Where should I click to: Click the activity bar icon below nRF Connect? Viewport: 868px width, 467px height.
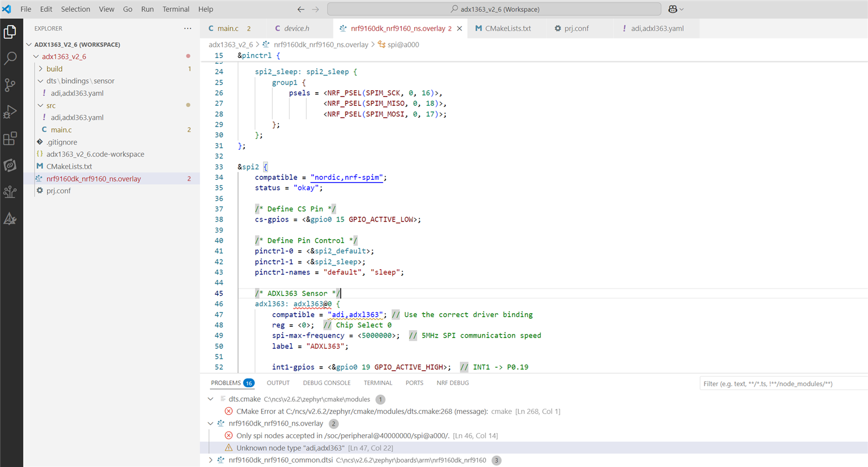10,192
